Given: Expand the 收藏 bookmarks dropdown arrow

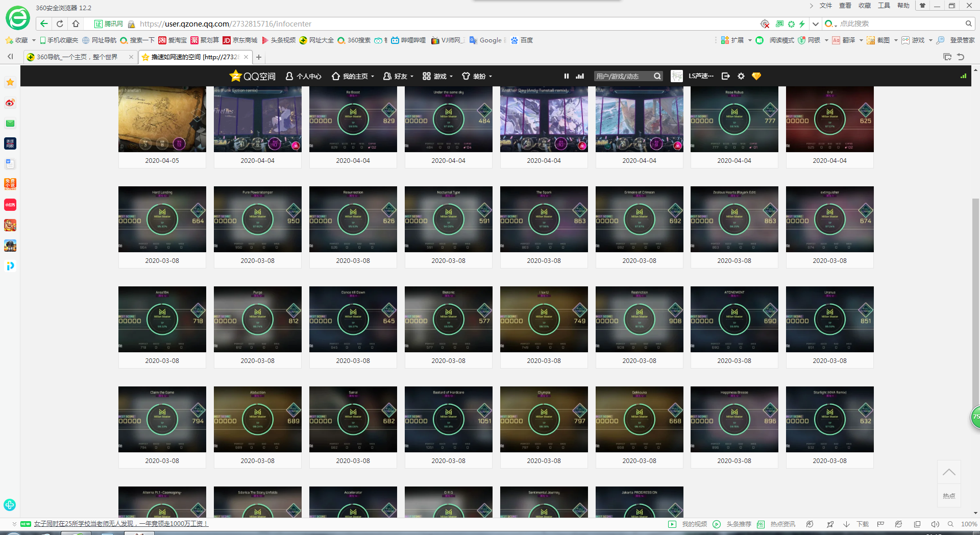Looking at the screenshot, I should tap(34, 40).
